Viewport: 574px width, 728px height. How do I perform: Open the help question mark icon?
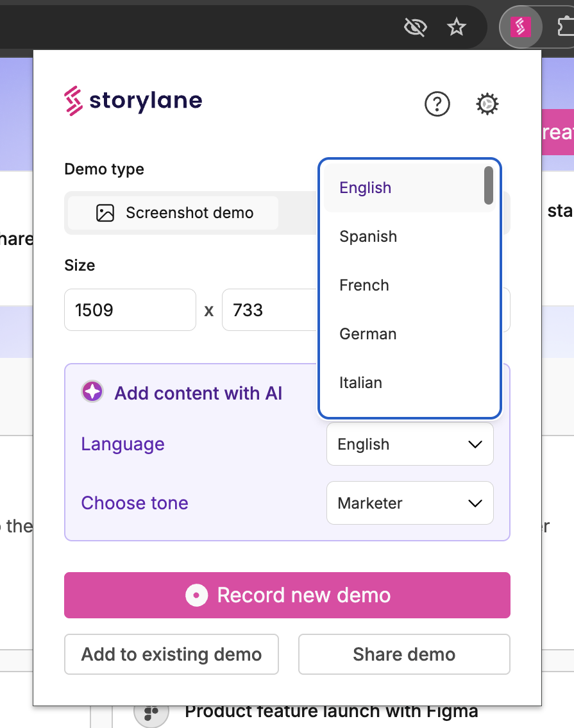click(x=437, y=103)
